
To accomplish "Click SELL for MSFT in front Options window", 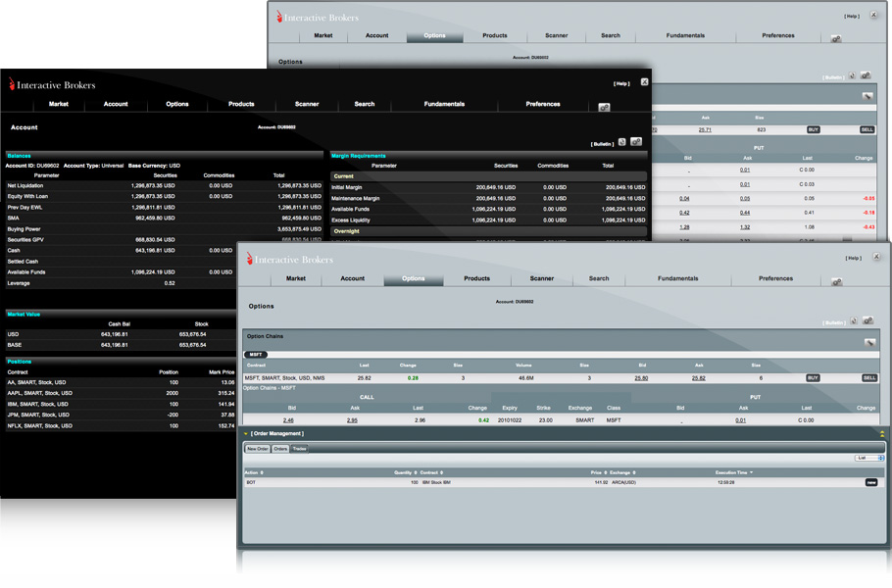I will click(x=869, y=378).
